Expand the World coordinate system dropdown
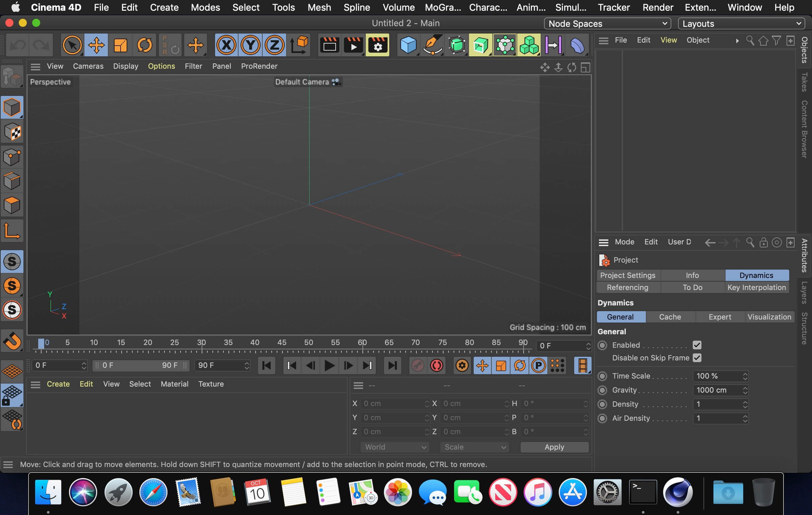The image size is (812, 515). pos(395,447)
